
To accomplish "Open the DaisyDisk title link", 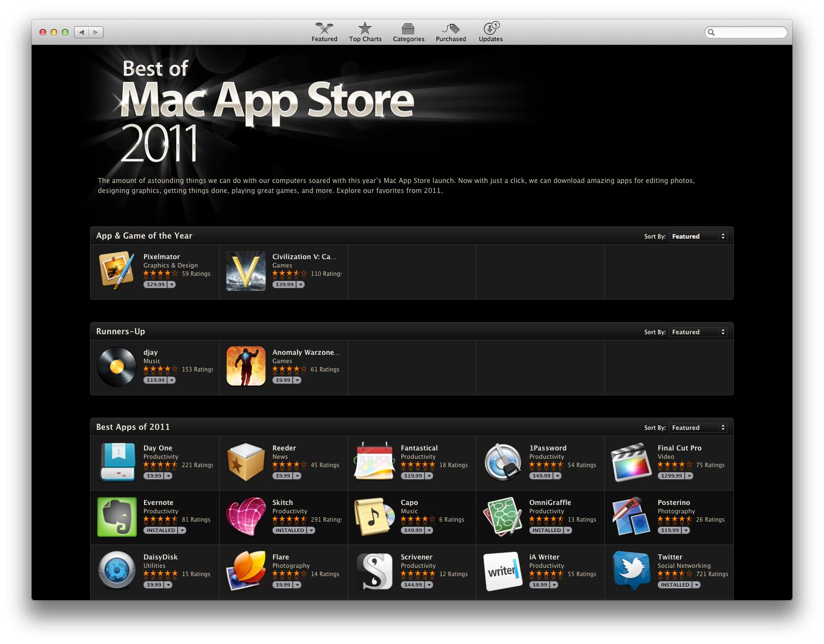I will click(x=161, y=557).
